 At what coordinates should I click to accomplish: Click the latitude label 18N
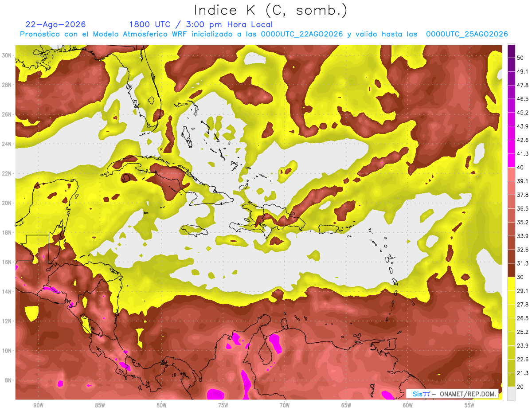(7, 232)
